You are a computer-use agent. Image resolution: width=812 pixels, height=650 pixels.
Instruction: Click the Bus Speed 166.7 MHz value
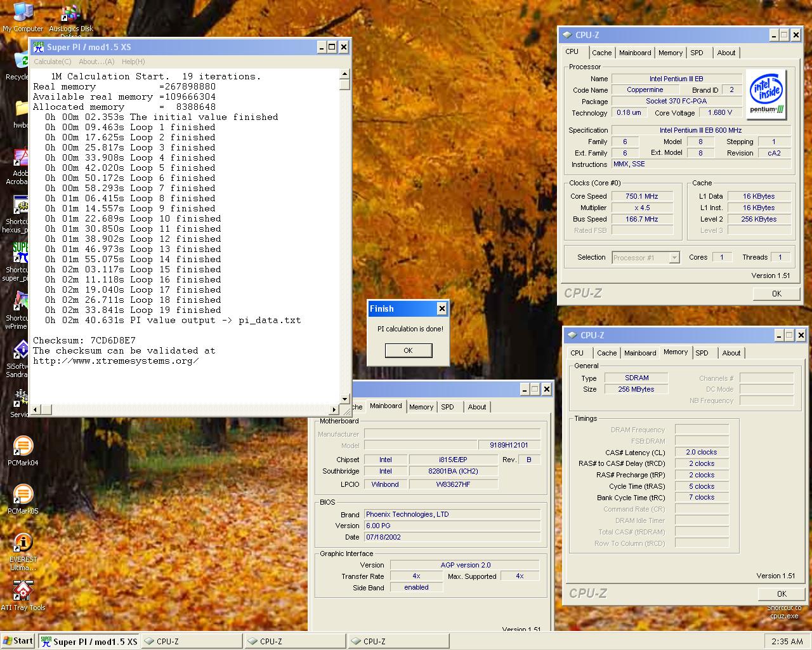coord(641,219)
